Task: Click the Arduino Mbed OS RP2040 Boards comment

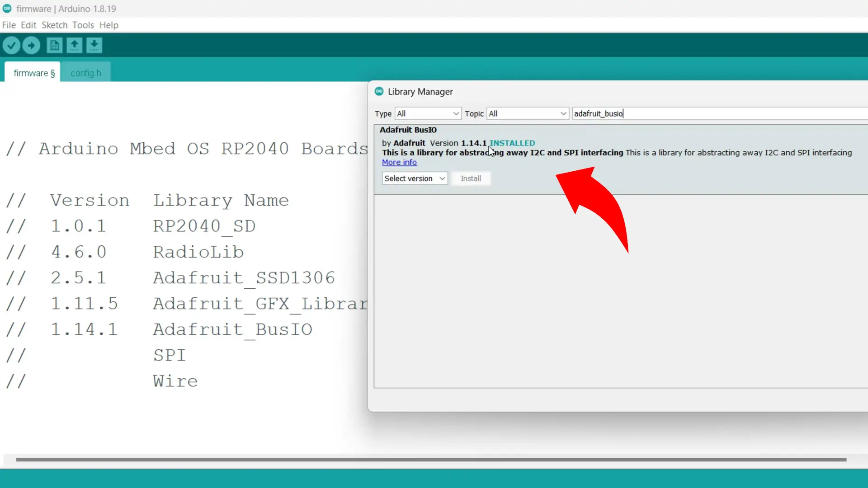Action: pyautogui.click(x=187, y=149)
